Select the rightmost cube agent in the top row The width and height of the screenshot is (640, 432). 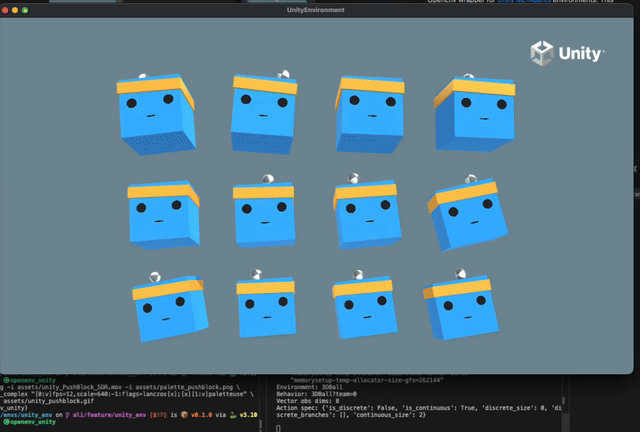coord(475,114)
